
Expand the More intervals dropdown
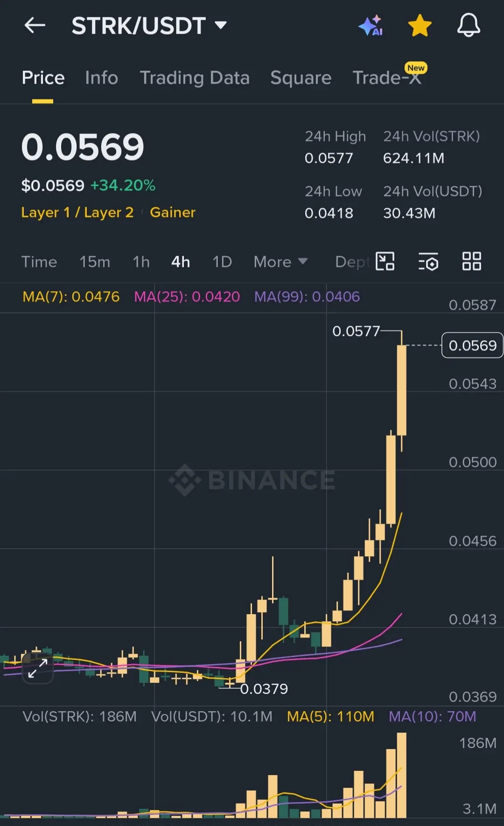click(280, 262)
